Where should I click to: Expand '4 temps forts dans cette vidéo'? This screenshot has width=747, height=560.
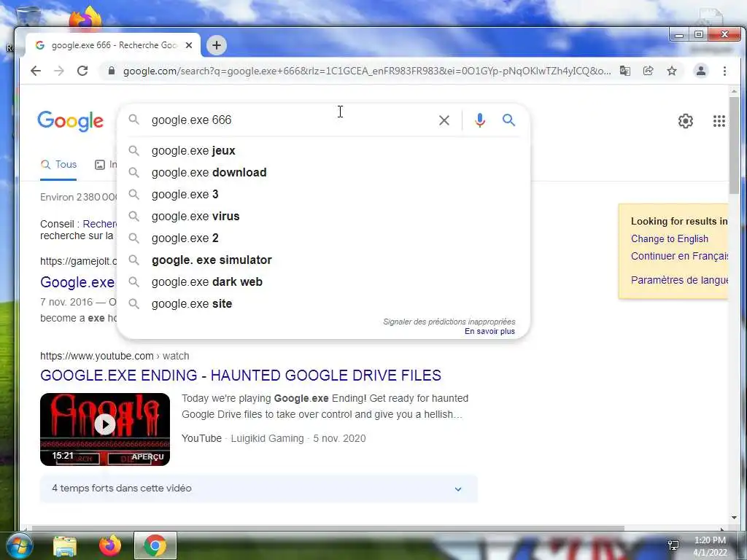coord(259,489)
